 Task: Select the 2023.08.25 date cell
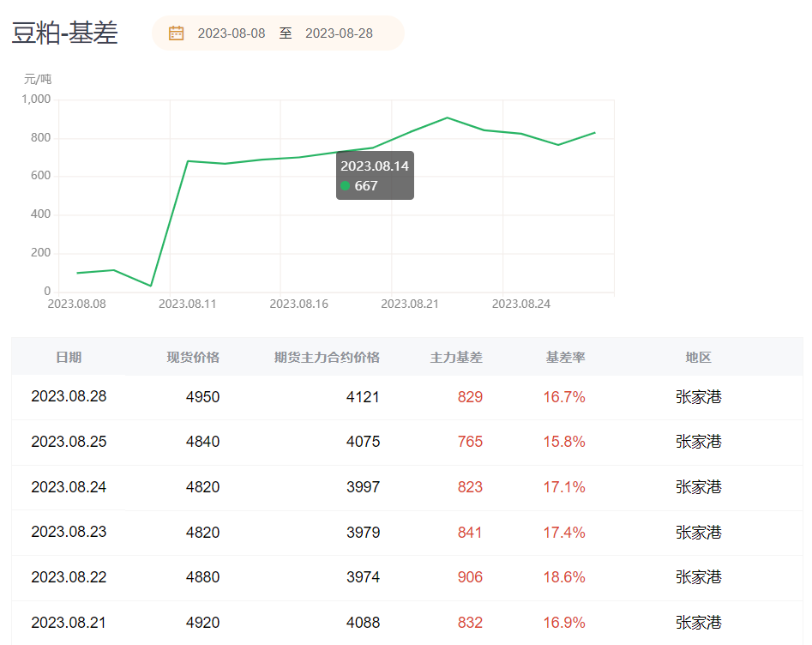coord(69,442)
